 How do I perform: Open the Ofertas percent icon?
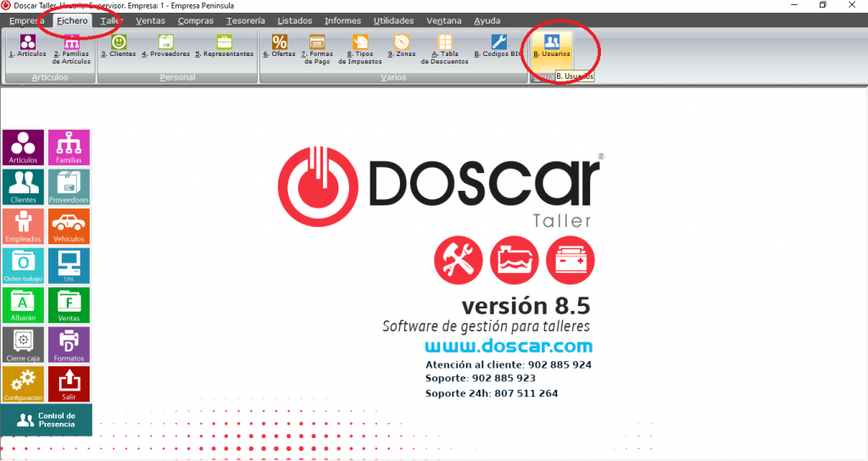click(x=280, y=47)
